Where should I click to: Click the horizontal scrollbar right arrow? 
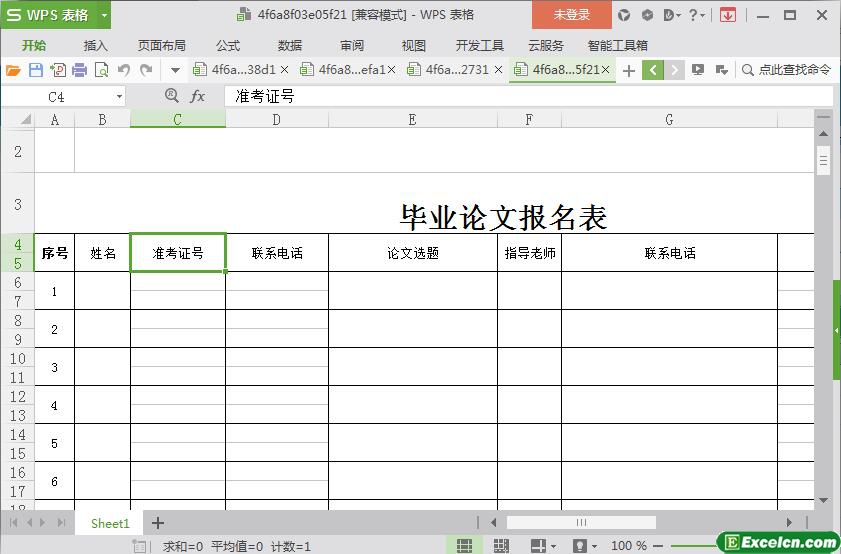pos(789,522)
